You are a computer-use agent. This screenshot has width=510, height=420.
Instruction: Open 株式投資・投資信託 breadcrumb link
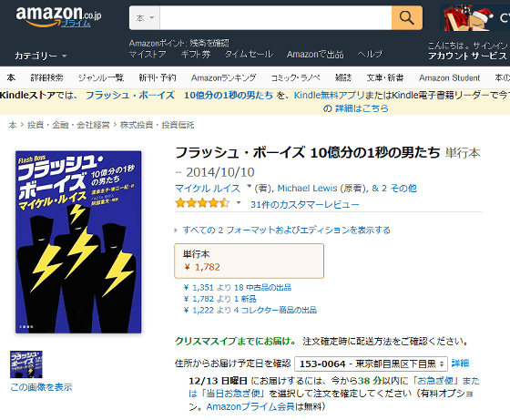157,125
